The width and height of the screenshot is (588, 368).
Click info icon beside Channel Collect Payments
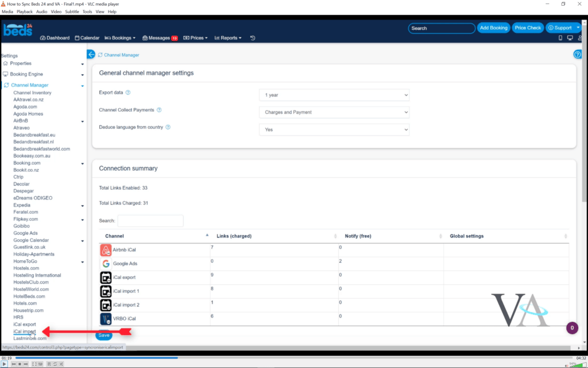point(159,110)
